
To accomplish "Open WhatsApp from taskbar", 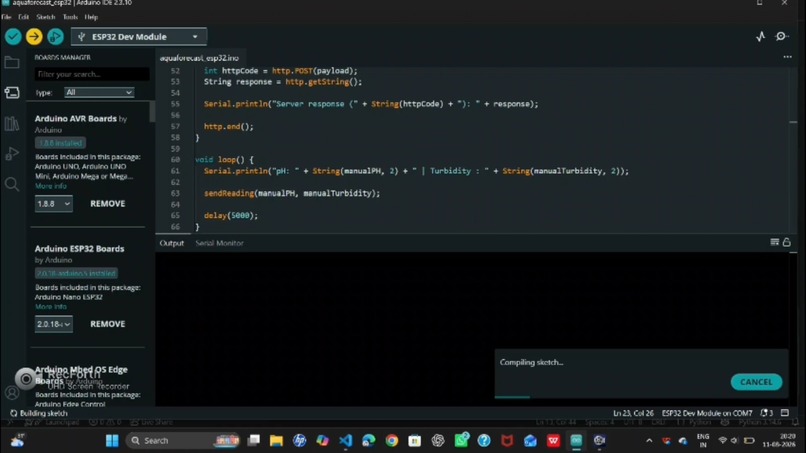I will click(x=462, y=440).
